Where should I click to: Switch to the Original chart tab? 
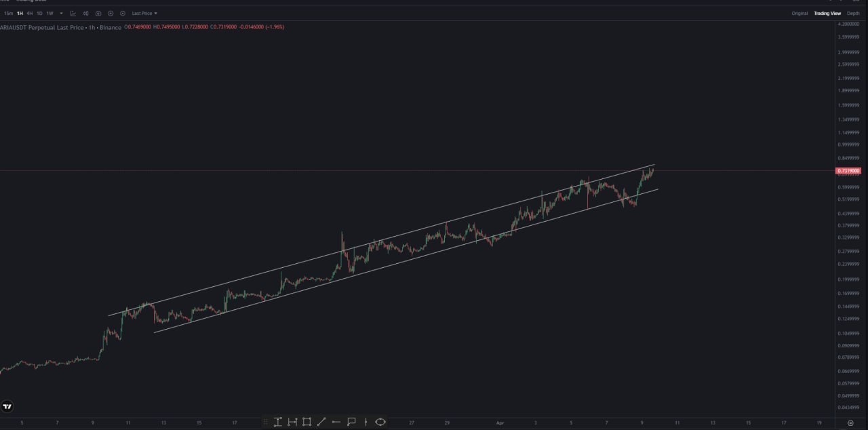[x=800, y=13]
